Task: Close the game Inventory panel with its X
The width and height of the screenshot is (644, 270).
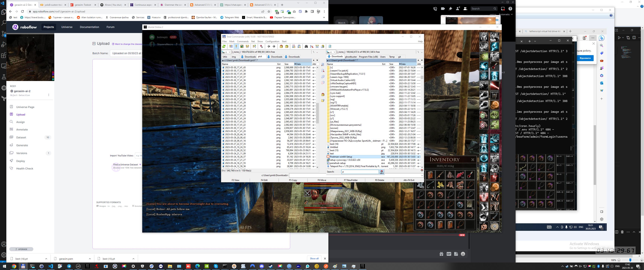Action: point(473,160)
